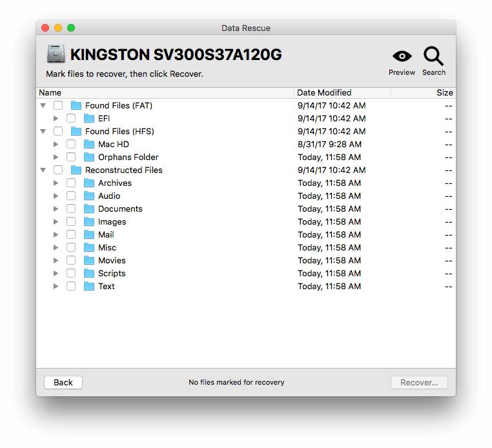The width and height of the screenshot is (492, 448).
Task: Mark the Scripts checkbox
Action: 71,273
